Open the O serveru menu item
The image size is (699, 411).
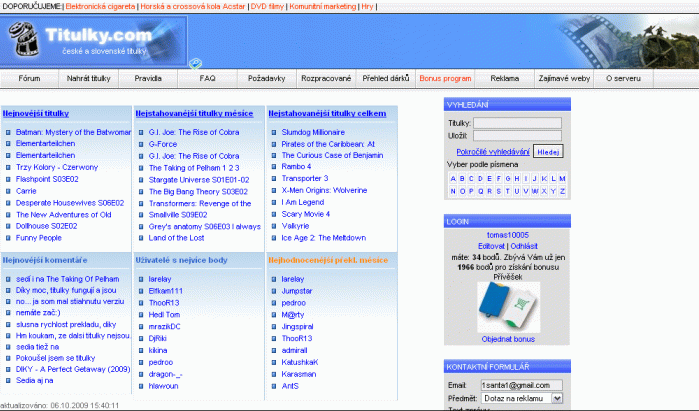pos(623,78)
